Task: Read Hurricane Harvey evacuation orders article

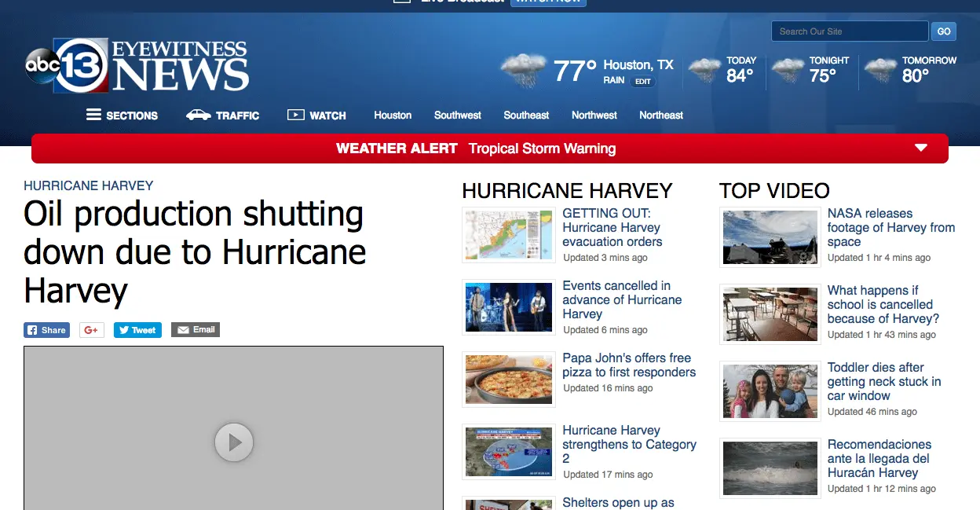Action: (612, 227)
